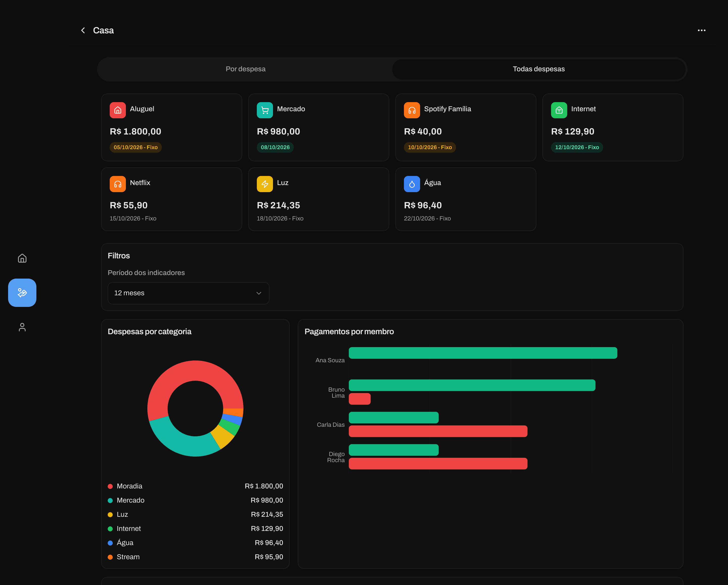Click the orange Stream legend dot
Viewport: 728px width, 585px height.
point(110,557)
